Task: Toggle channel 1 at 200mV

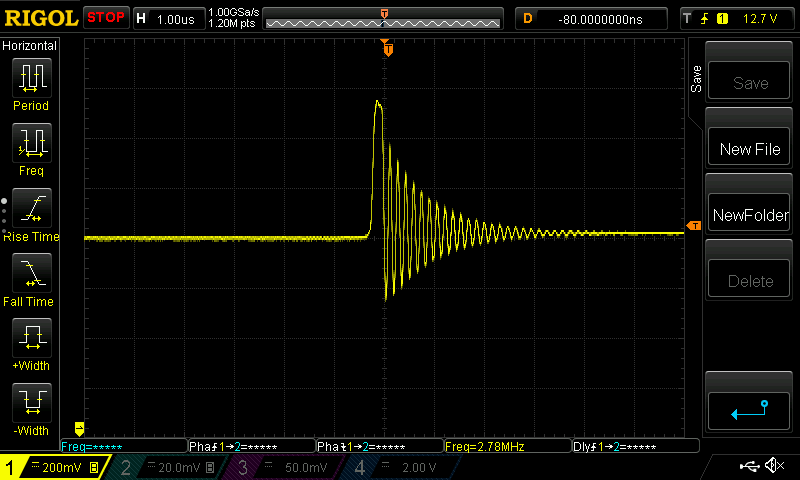Action: pos(54,467)
